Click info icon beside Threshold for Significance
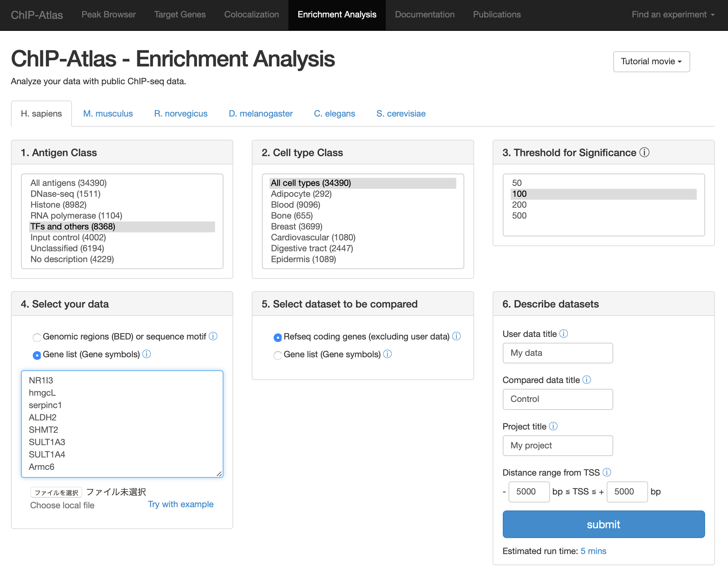The image size is (728, 578). (644, 152)
